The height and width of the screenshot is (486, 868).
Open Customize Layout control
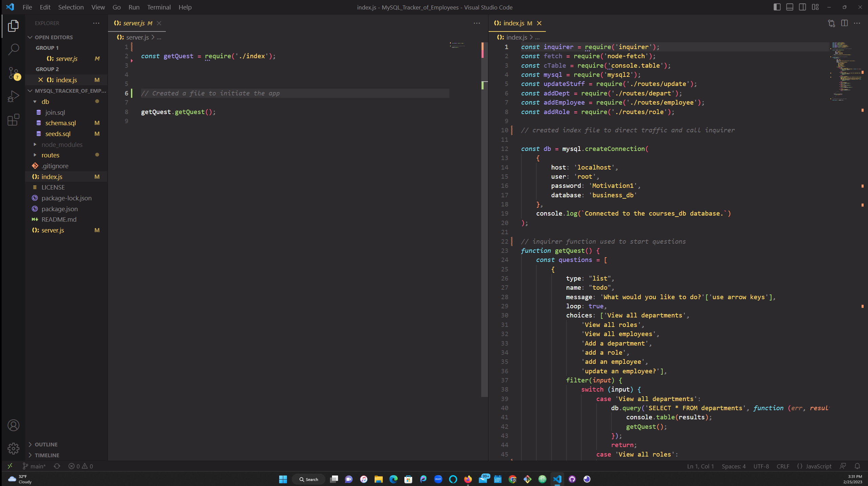point(815,7)
